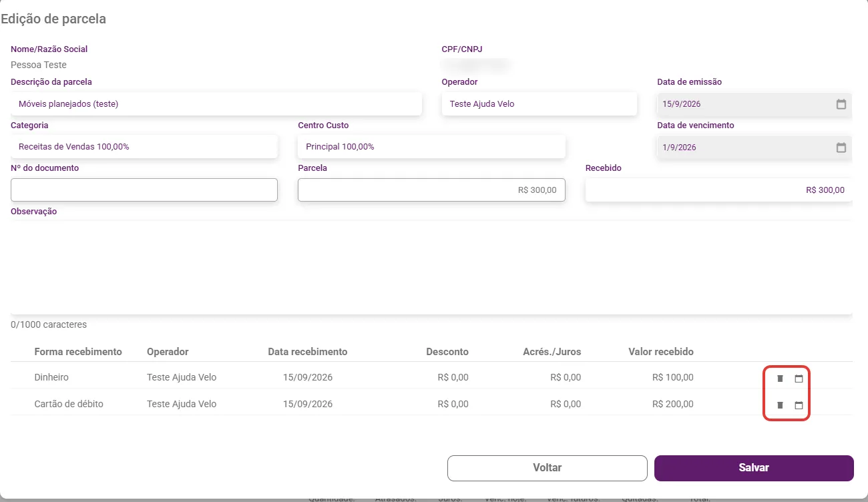Click the Voltar button
868x502 pixels.
(548, 468)
